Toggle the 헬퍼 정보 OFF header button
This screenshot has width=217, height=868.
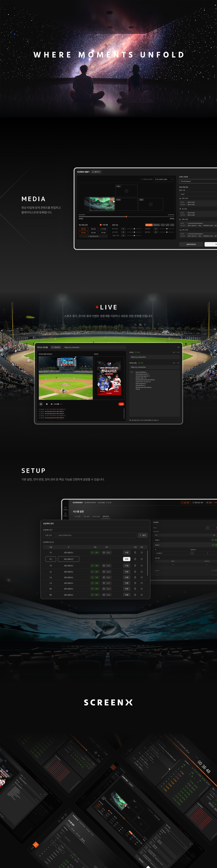click(x=198, y=503)
